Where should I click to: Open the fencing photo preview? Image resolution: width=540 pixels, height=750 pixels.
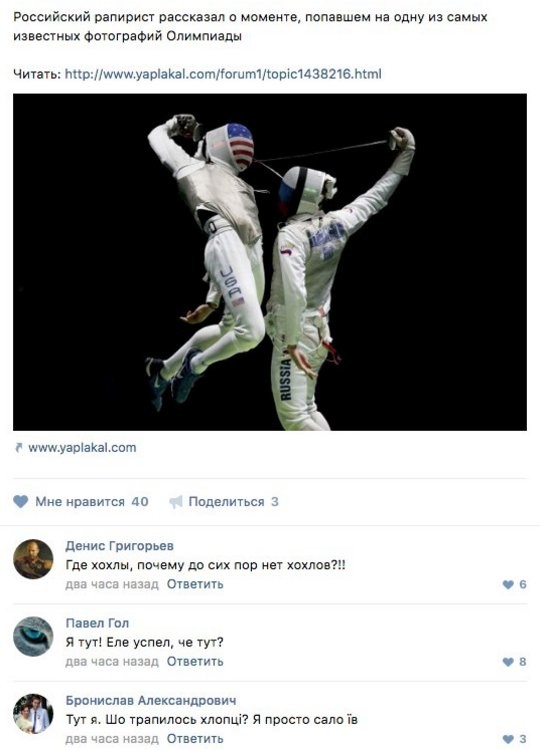(270, 262)
